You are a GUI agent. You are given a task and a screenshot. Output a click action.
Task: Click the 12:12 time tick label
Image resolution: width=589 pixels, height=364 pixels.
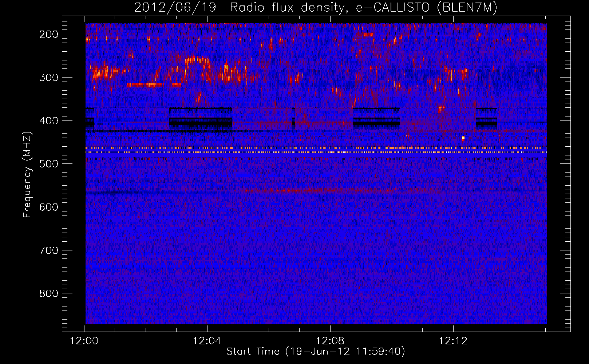pyautogui.click(x=453, y=341)
